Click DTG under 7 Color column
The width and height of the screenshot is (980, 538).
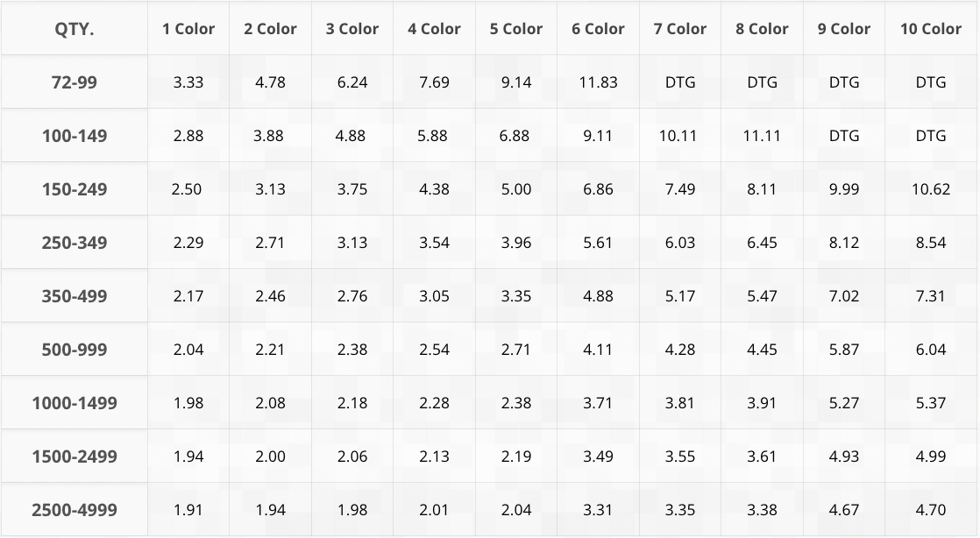[x=680, y=82]
